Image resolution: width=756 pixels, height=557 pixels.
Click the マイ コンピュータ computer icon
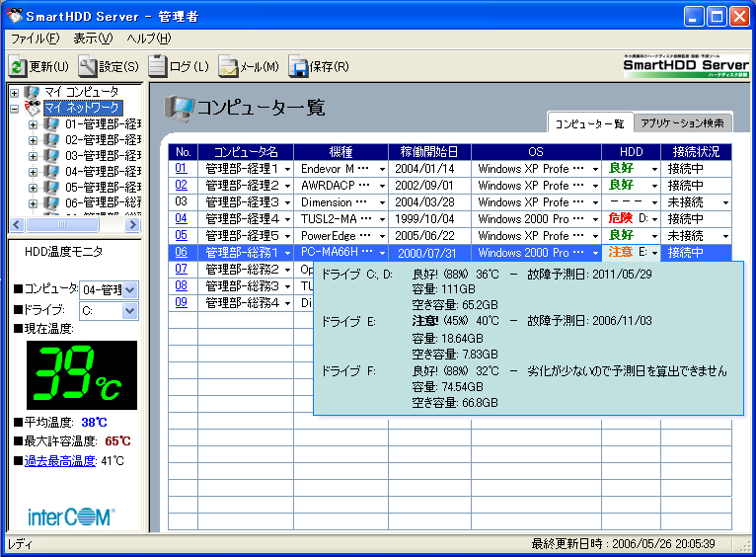tap(32, 92)
